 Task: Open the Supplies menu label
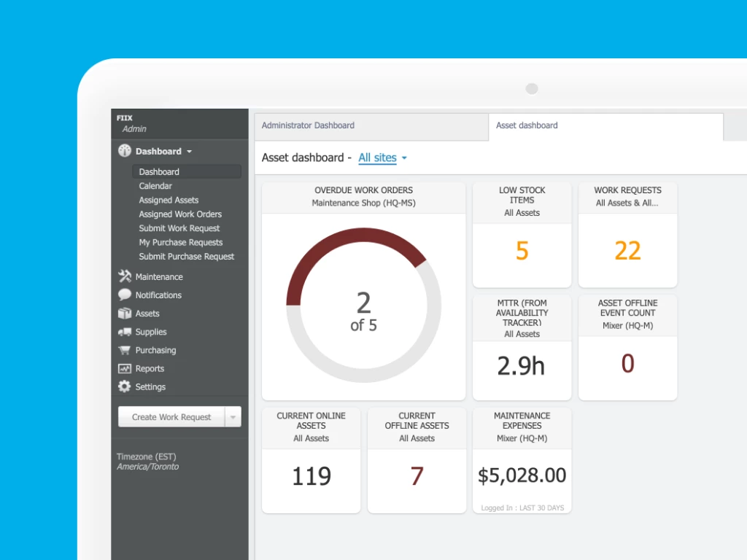tap(150, 332)
